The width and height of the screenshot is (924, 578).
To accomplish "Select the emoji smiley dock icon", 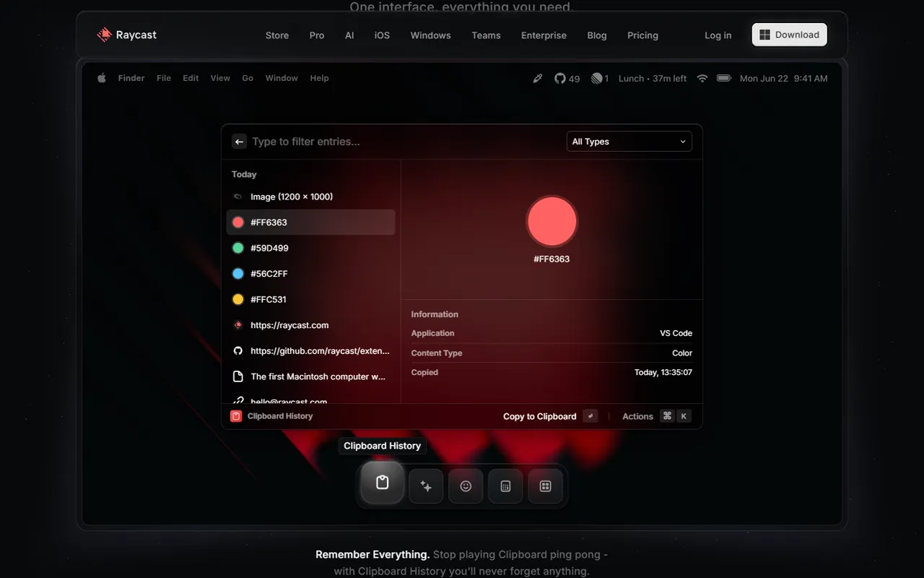I will 466,486.
